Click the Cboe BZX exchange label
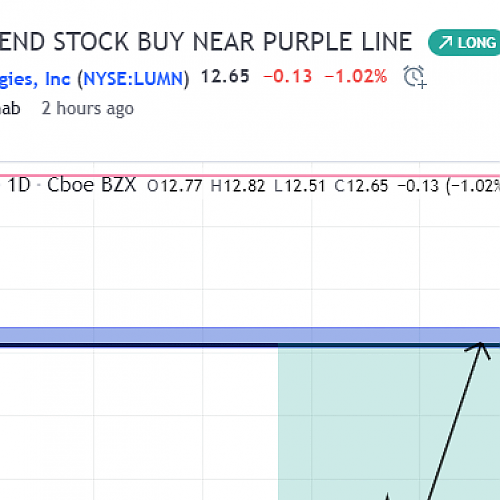 [x=92, y=185]
